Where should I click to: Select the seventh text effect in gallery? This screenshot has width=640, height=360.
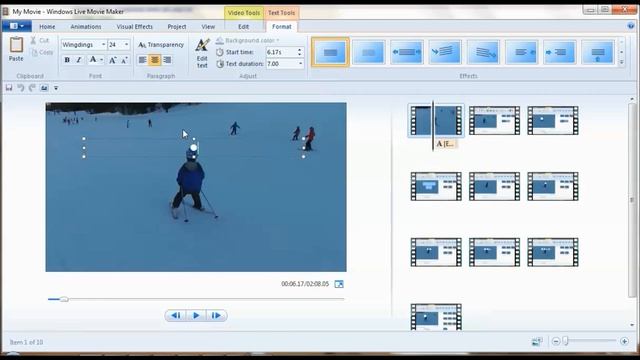560,52
